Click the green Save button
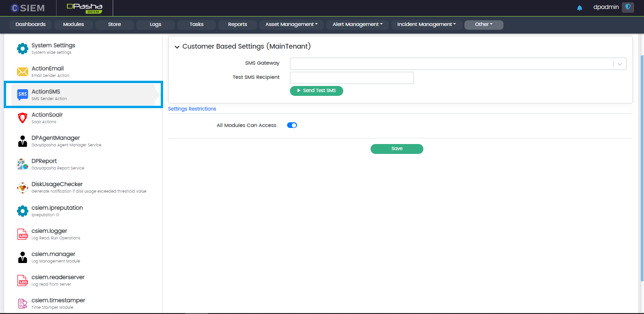 [396, 149]
